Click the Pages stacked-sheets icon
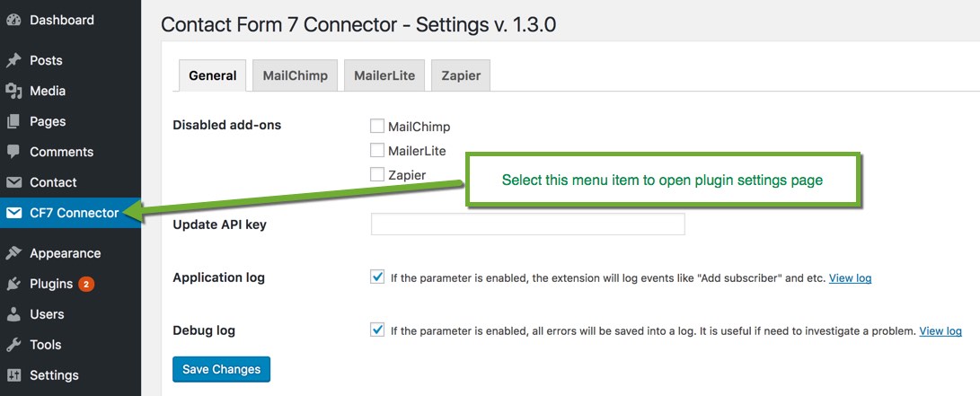 click(x=13, y=122)
